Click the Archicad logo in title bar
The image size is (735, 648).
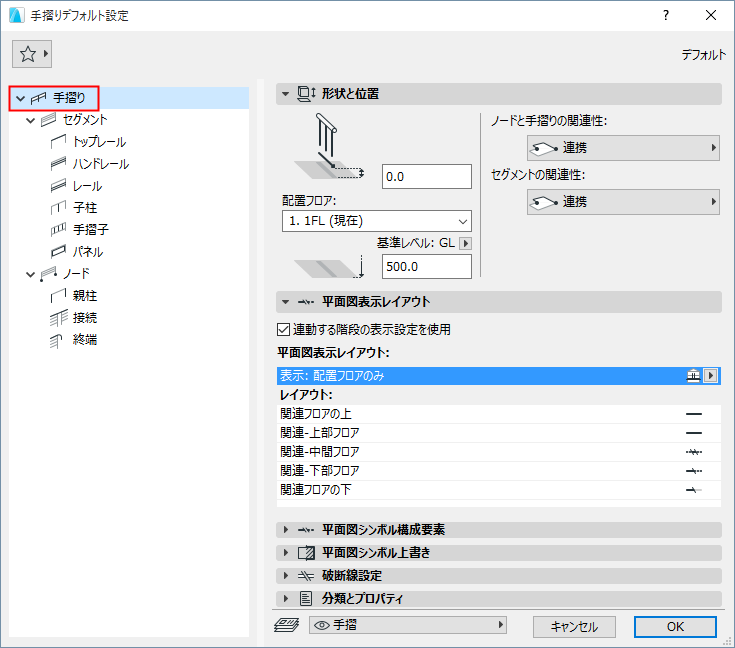click(16, 15)
